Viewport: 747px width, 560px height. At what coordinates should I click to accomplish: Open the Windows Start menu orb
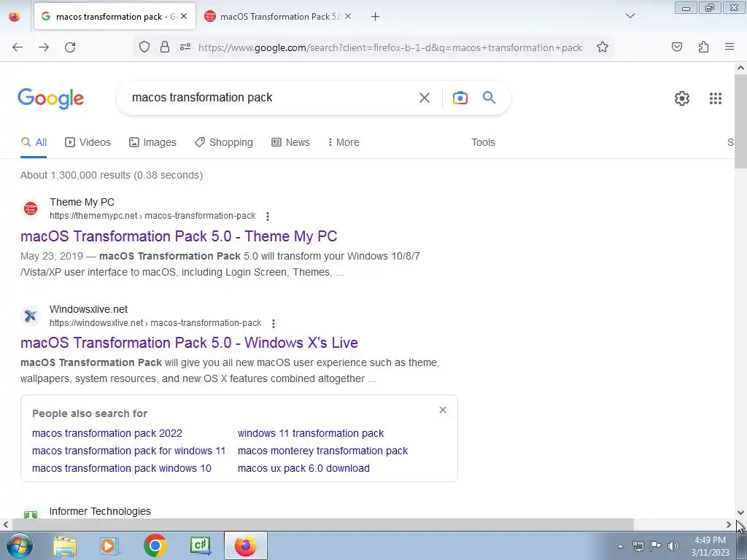[x=20, y=545]
